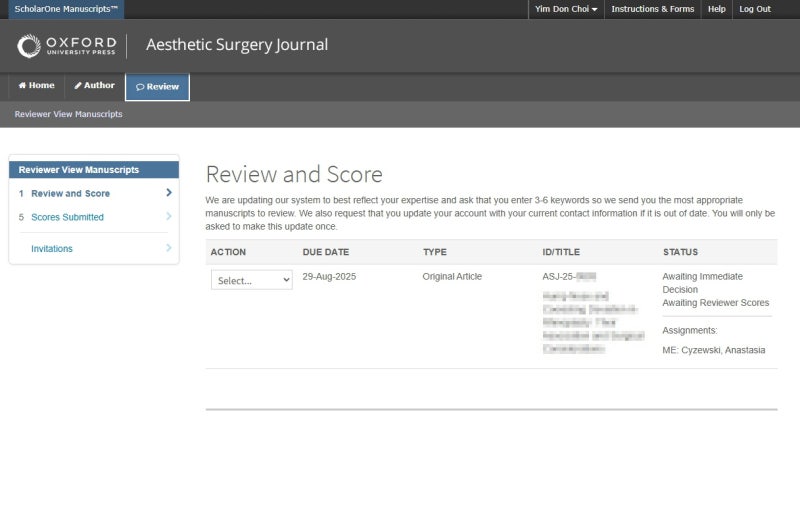Viewport: 800px width, 523px height.
Task: Click ME: Cyzewski, Anastasia assignment
Action: pos(714,350)
